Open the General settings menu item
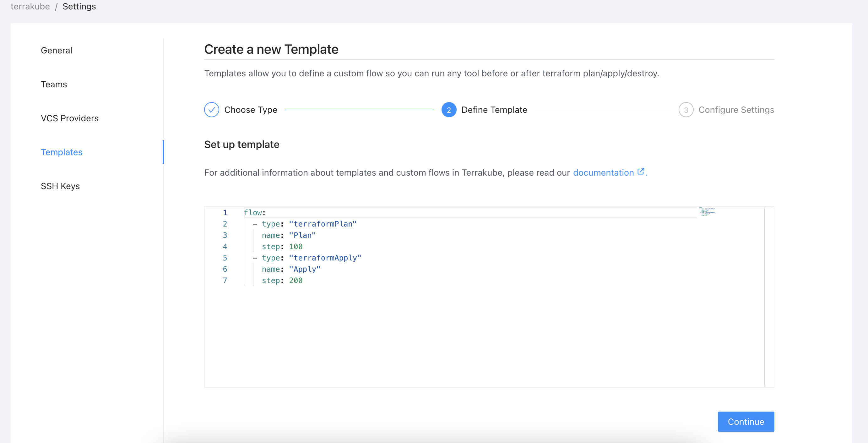 57,51
